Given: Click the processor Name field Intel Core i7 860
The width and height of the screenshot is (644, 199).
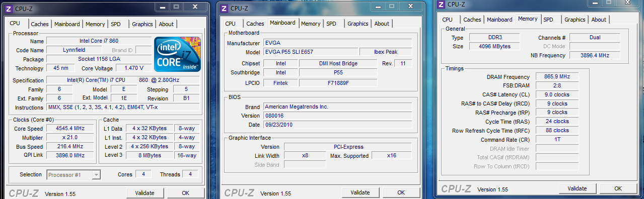Looking at the screenshot, I should (x=99, y=41).
